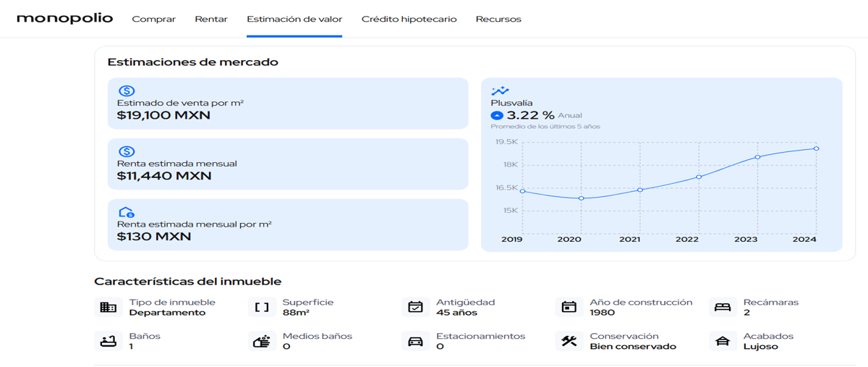The image size is (868, 367).
Task: Click the 2021 year label under chart
Action: tap(629, 240)
